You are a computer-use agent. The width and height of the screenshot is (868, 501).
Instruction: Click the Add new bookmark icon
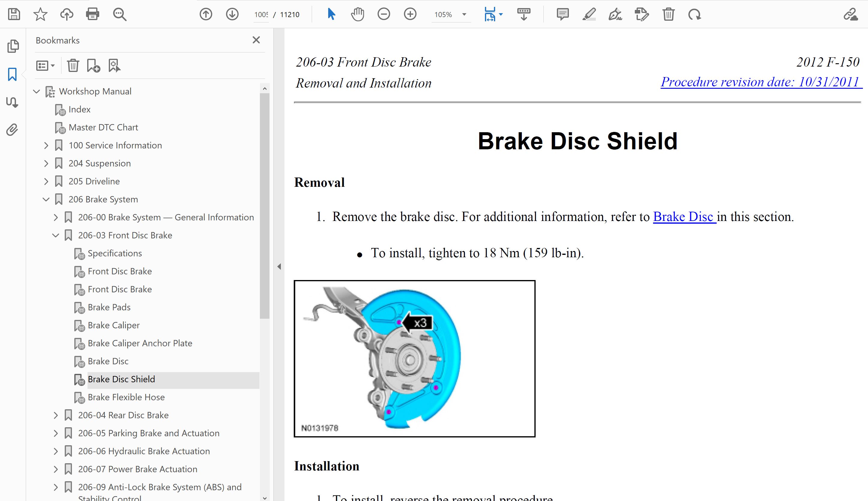click(x=93, y=65)
